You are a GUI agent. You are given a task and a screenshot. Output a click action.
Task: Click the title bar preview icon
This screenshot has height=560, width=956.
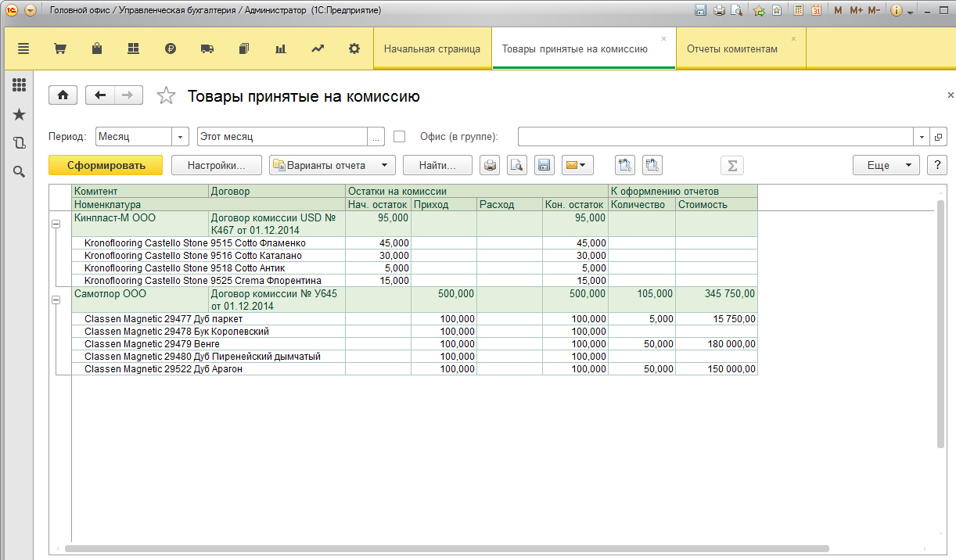pos(736,11)
